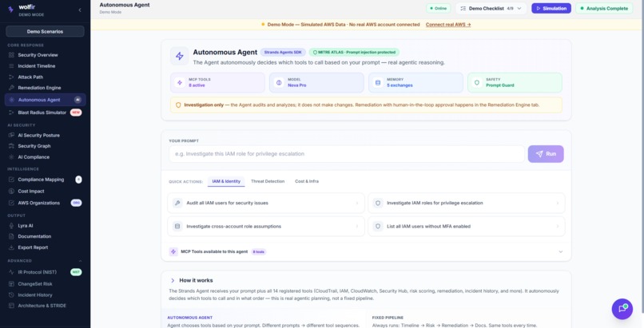Select the IAM & Identity tab
Screen dimensions: 644x328
coord(226,181)
